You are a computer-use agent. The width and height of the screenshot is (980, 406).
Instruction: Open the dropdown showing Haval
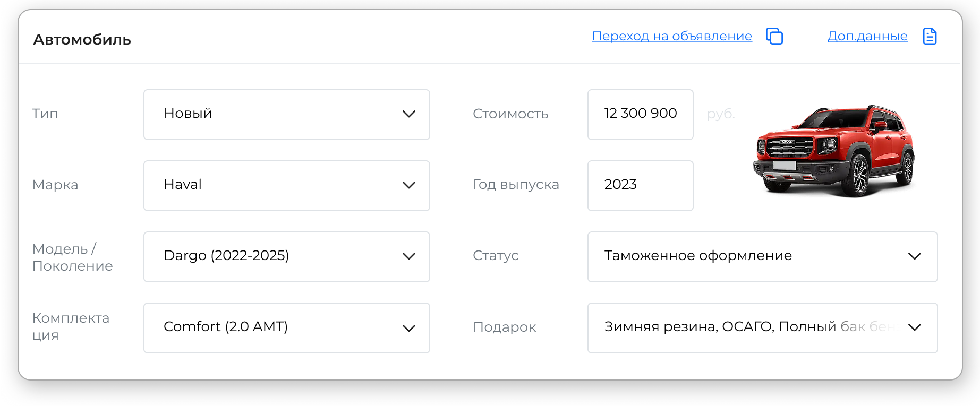[276, 185]
